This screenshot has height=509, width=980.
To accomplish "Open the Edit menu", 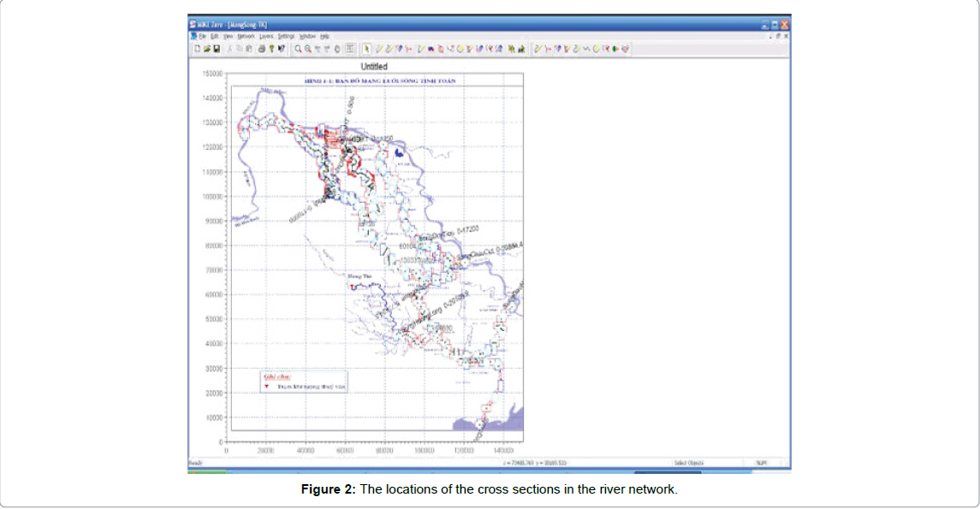I will (x=215, y=37).
